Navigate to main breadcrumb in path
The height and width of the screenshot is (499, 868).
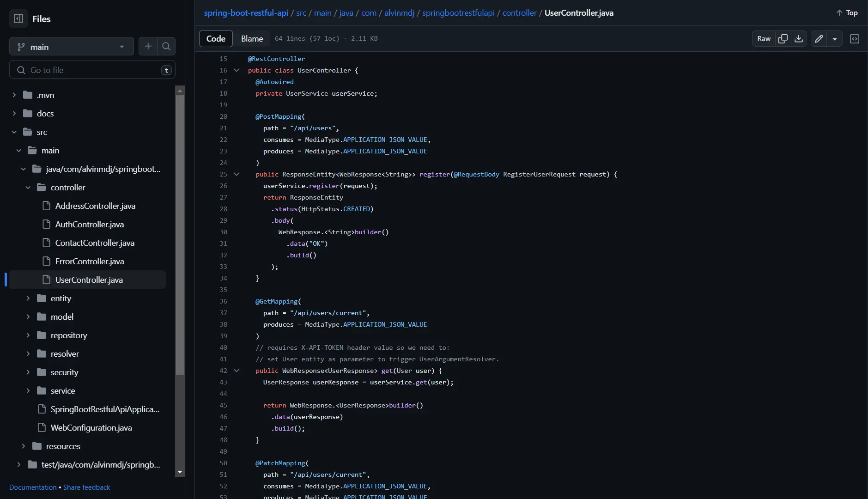[323, 13]
